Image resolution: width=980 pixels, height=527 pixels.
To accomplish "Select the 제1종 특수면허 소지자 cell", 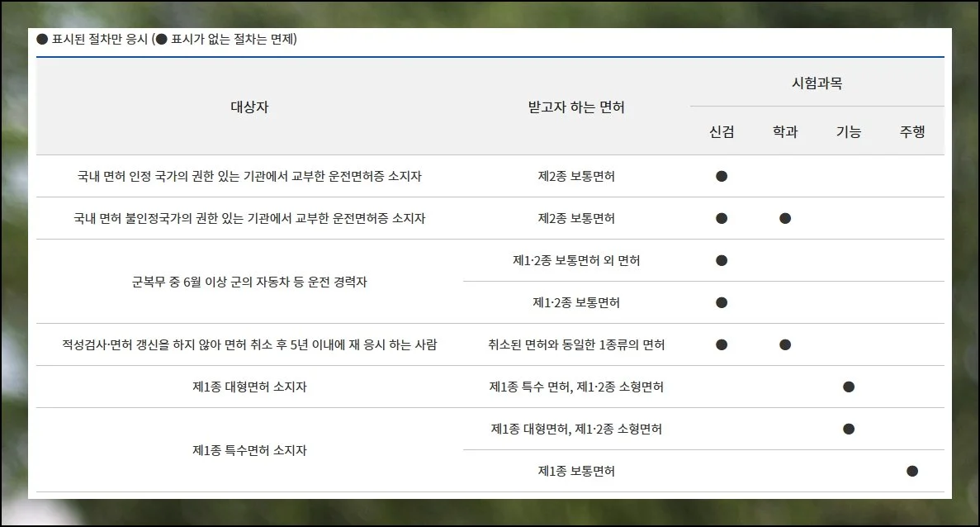I will (x=249, y=450).
